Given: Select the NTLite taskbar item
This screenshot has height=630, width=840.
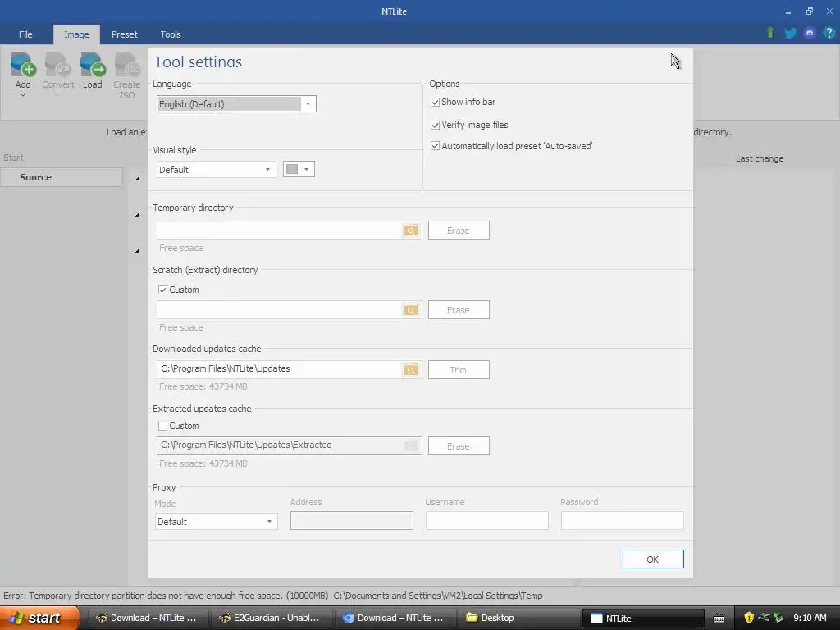Looking at the screenshot, I should click(x=642, y=618).
